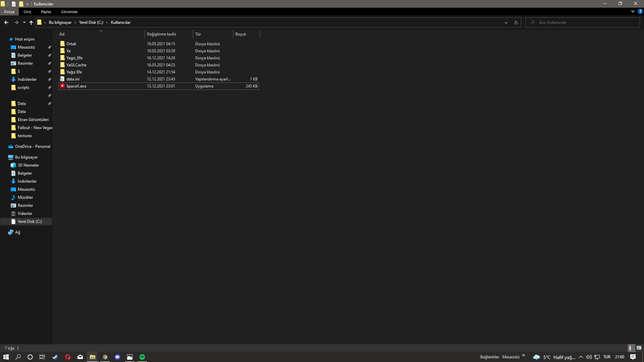Sort by the Değiştirme tarihi column
644x362 pixels.
click(x=161, y=34)
